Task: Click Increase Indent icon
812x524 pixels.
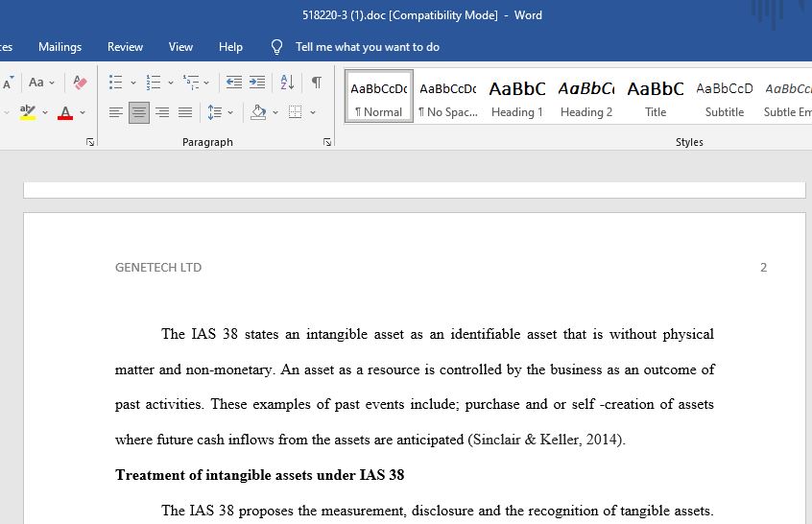Action: tap(257, 83)
